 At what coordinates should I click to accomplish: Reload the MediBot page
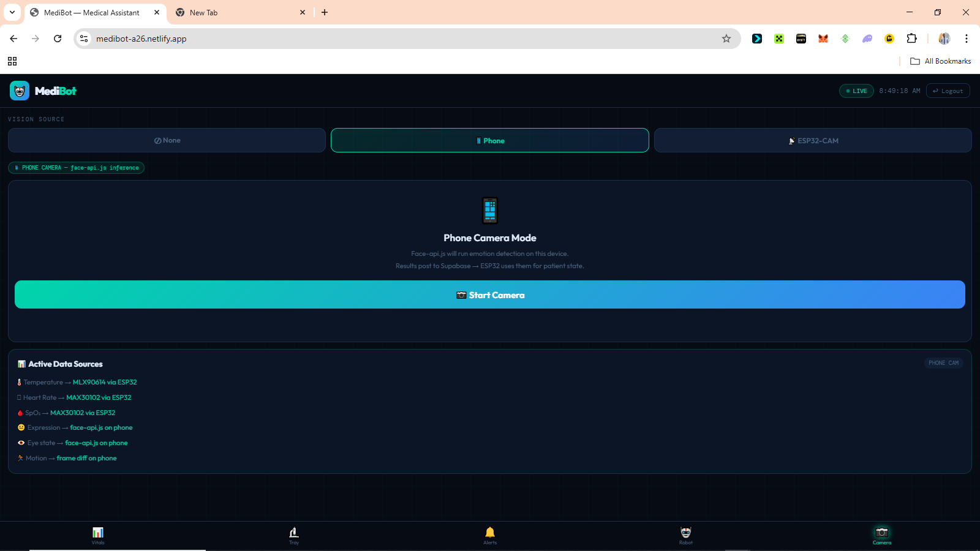point(58,39)
